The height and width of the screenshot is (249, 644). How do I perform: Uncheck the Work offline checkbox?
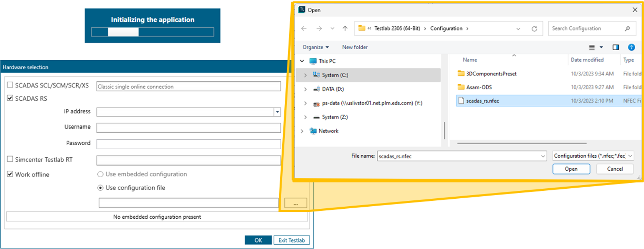pos(10,174)
